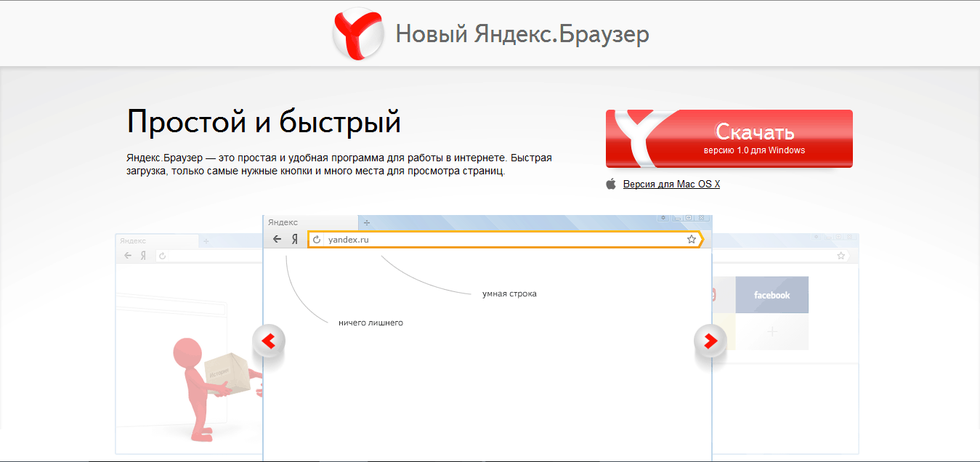The height and width of the screenshot is (462, 980).
Task: Click the Apple logo beside the Mac version link
Action: point(611,184)
